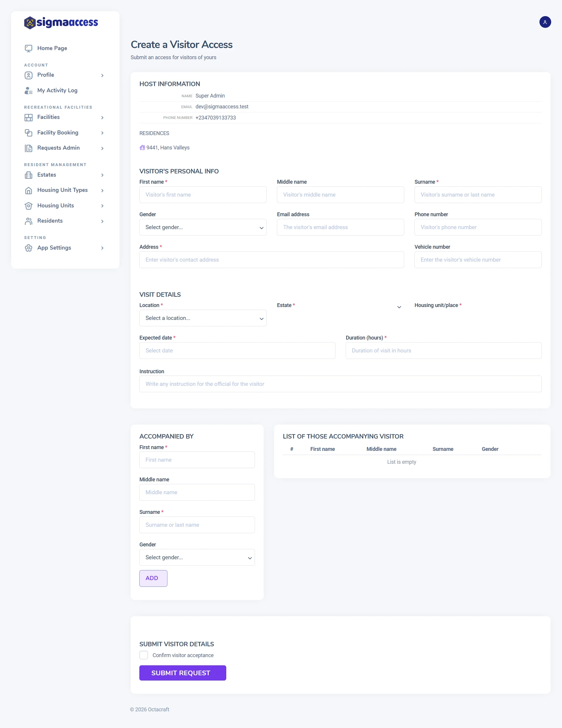Click the residence house icon beside 9441

[x=142, y=147]
